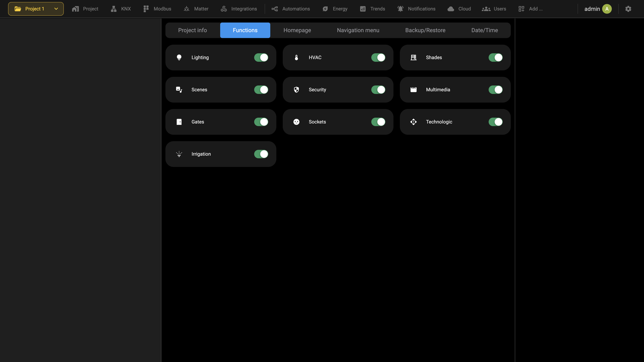The image size is (644, 362).
Task: Open the Homepage tab
Action: (x=297, y=30)
